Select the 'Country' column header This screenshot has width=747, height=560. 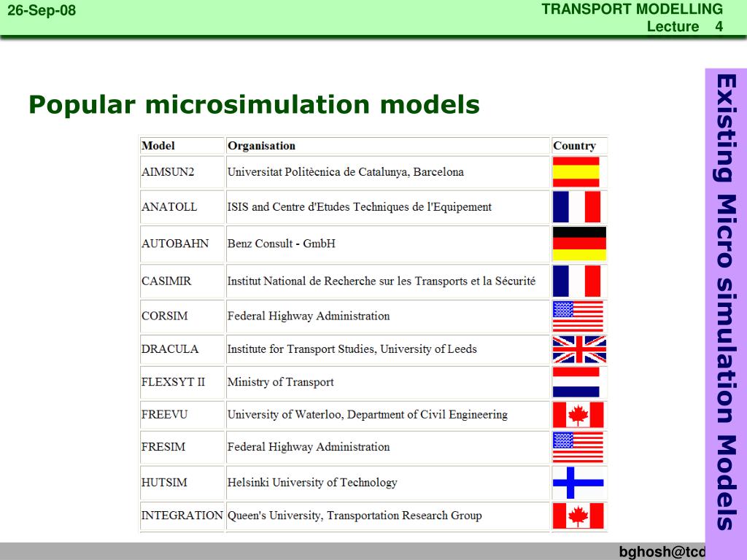pyautogui.click(x=578, y=146)
